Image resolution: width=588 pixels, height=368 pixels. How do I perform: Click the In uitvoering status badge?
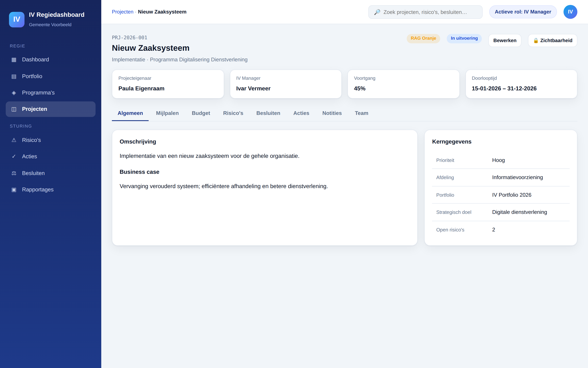464,38
